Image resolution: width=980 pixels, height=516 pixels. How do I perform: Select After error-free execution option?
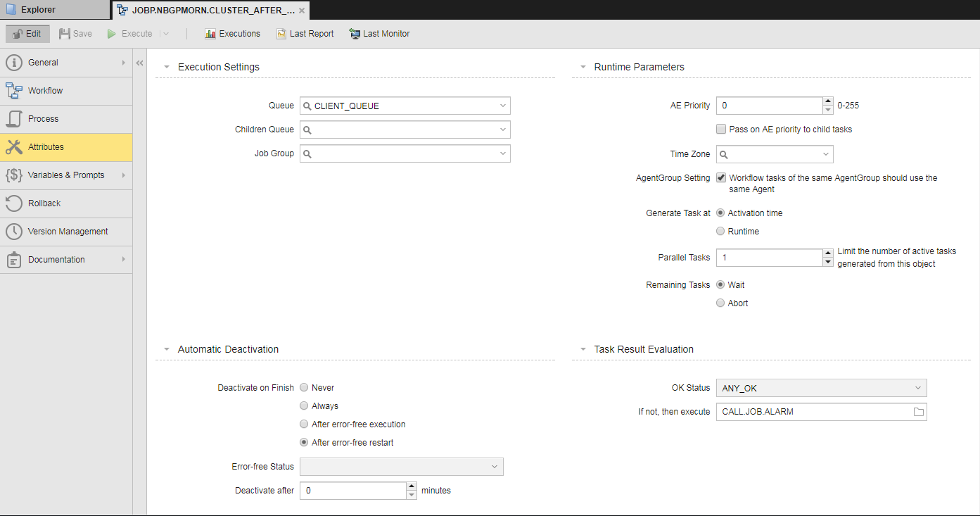tap(304, 424)
